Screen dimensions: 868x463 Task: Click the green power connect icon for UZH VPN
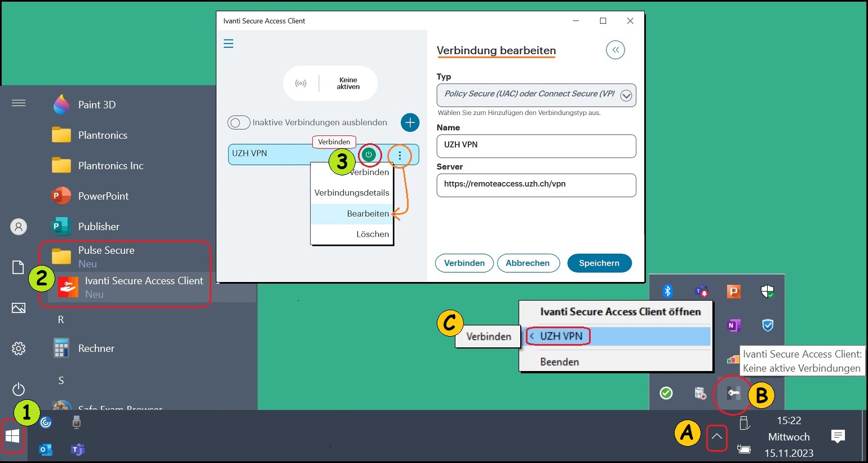click(369, 155)
